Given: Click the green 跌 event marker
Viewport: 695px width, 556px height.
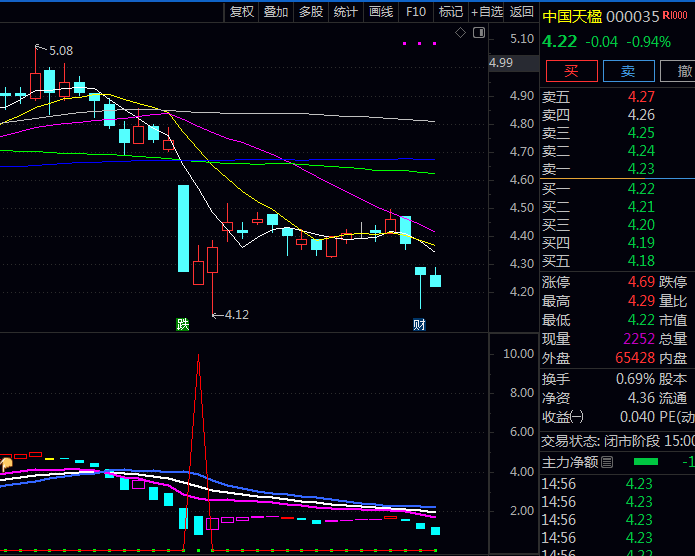Looking at the screenshot, I should [183, 324].
